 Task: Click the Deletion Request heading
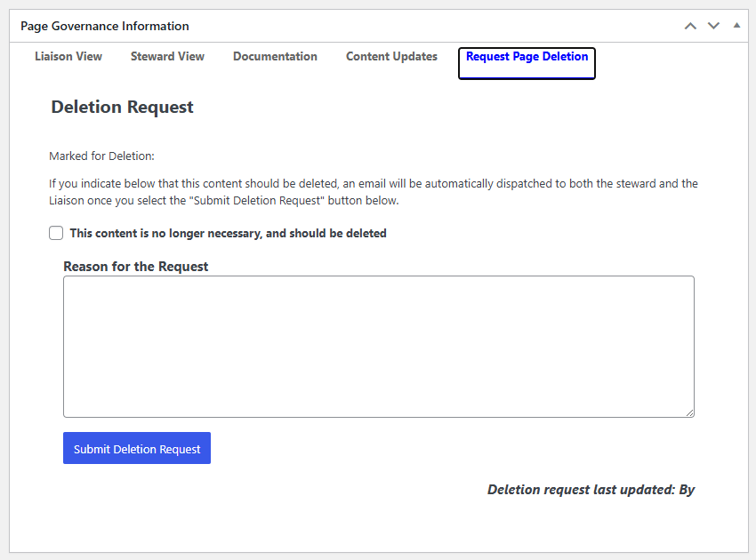coord(123,107)
